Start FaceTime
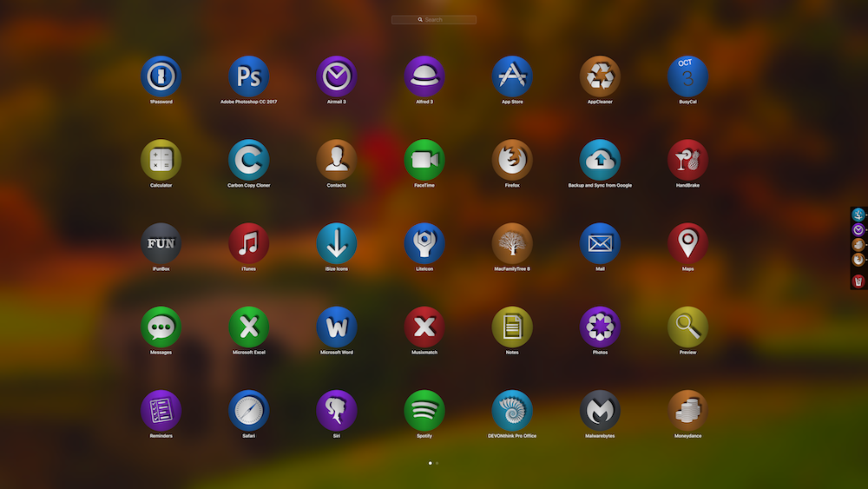 pos(424,160)
